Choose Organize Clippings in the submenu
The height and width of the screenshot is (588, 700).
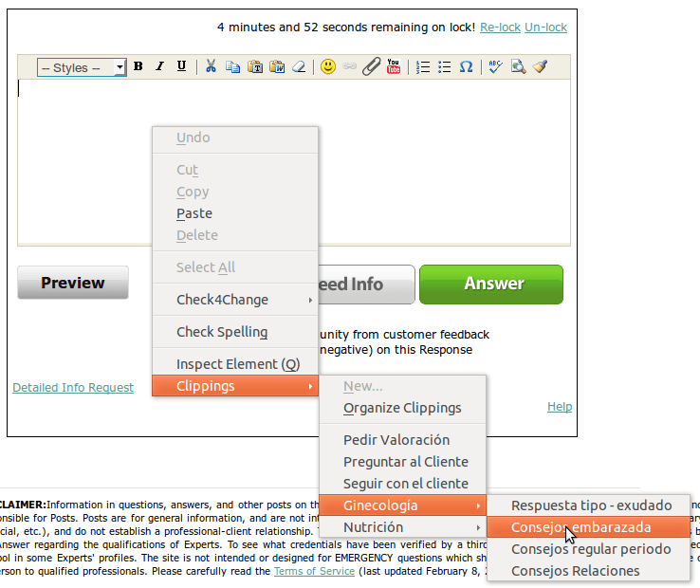pos(402,408)
